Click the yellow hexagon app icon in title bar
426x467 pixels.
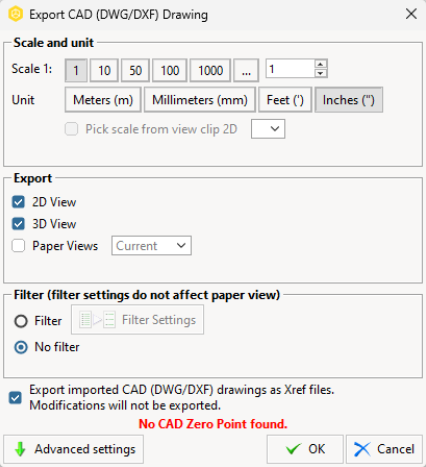click(x=15, y=14)
